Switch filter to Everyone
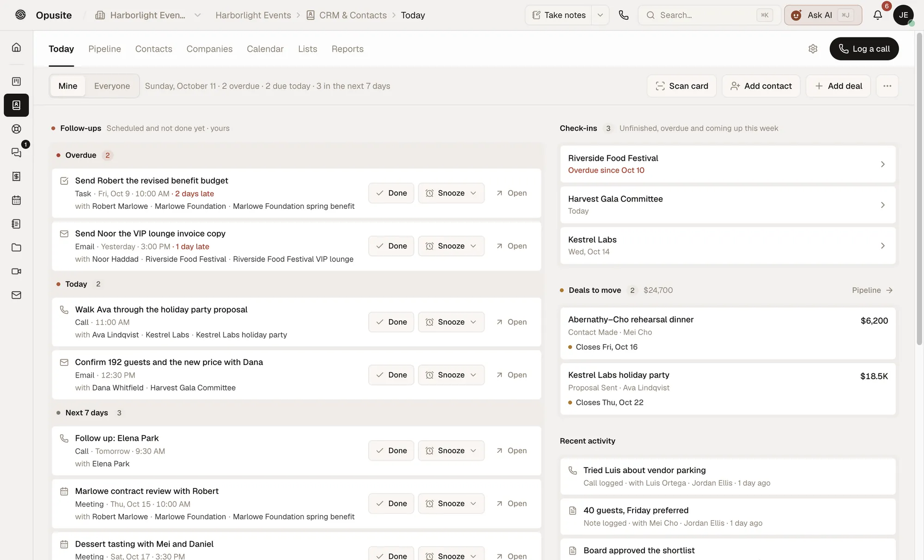The image size is (924, 560). click(x=112, y=86)
